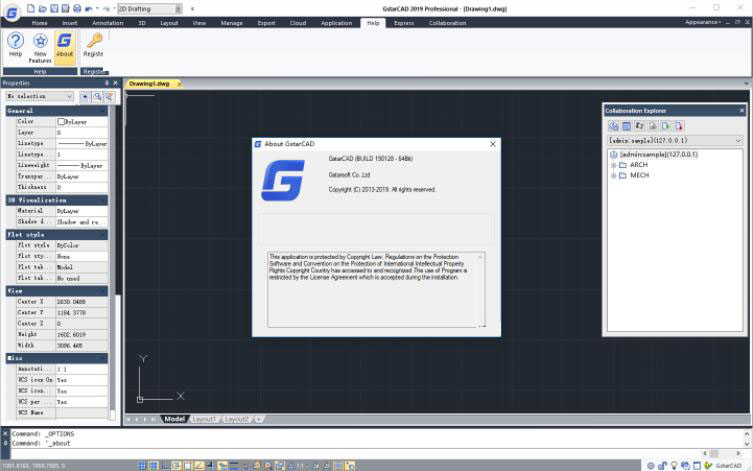Select the Drawing1.dwg document tab
The width and height of the screenshot is (753, 471).
149,84
